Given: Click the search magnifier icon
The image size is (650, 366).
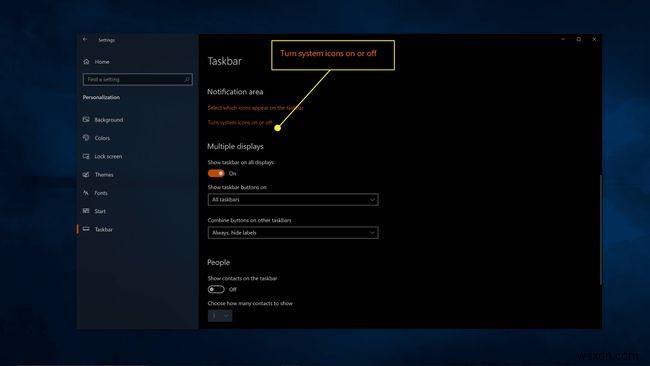Looking at the screenshot, I should pyautogui.click(x=187, y=79).
